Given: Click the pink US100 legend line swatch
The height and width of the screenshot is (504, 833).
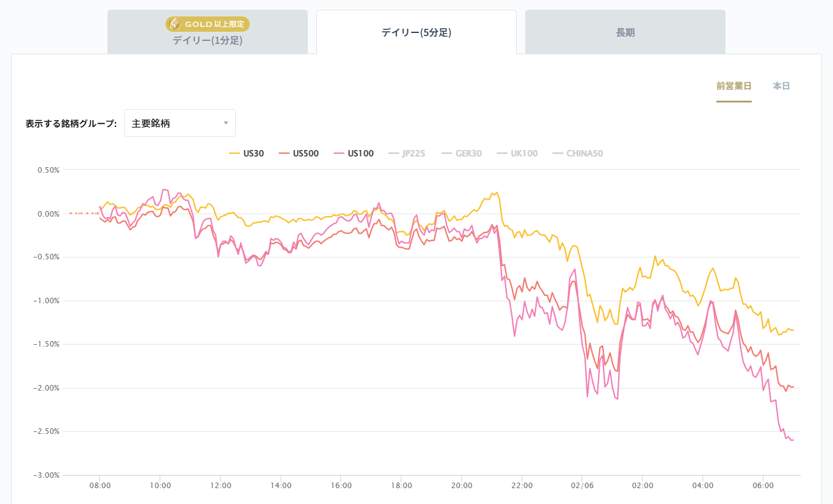Looking at the screenshot, I should (339, 154).
